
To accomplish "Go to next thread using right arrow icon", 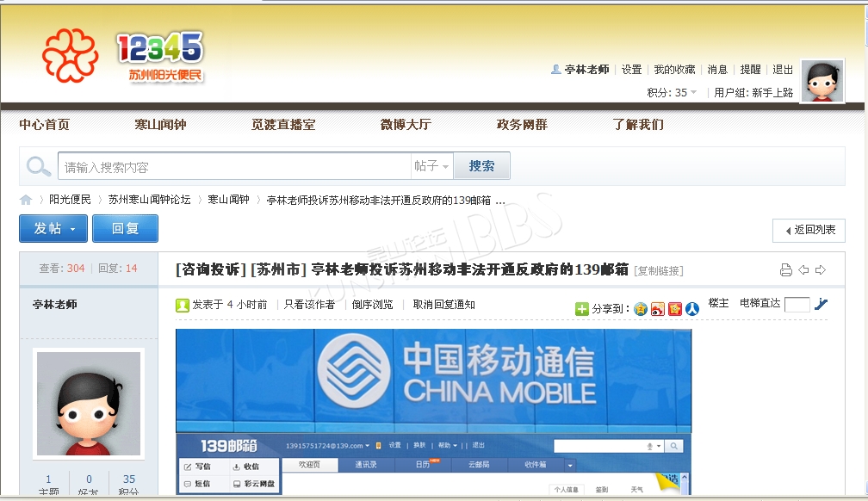I will point(821,270).
